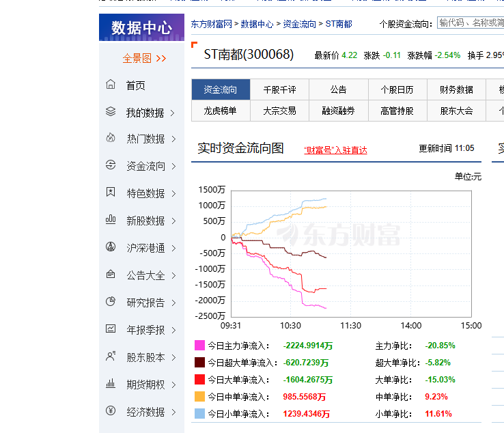This screenshot has width=504, height=433.
Task: Click the round icon beside 沪深港通
Action: coord(111,247)
